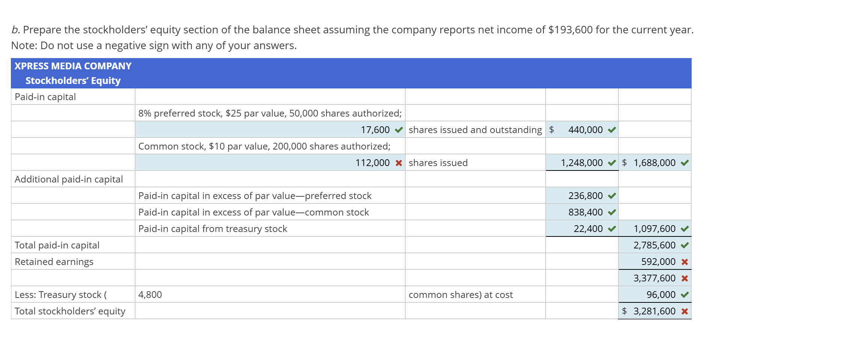Select the common stock amount field 1,248,000

[x=581, y=163]
